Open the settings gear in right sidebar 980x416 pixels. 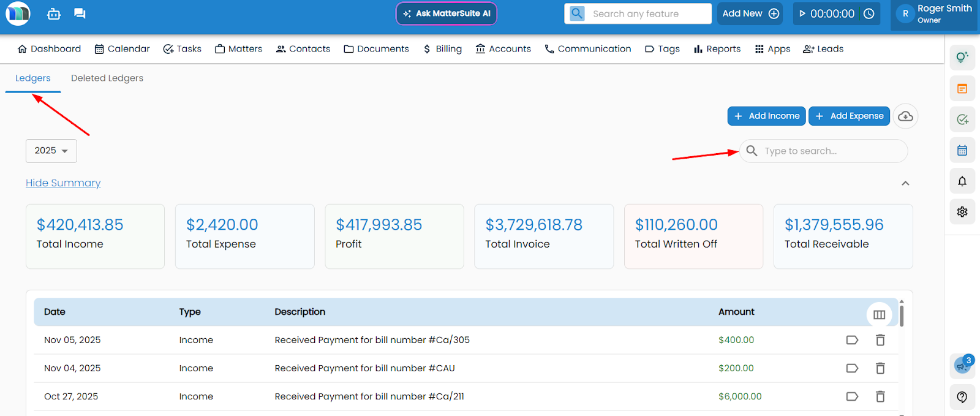point(962,212)
